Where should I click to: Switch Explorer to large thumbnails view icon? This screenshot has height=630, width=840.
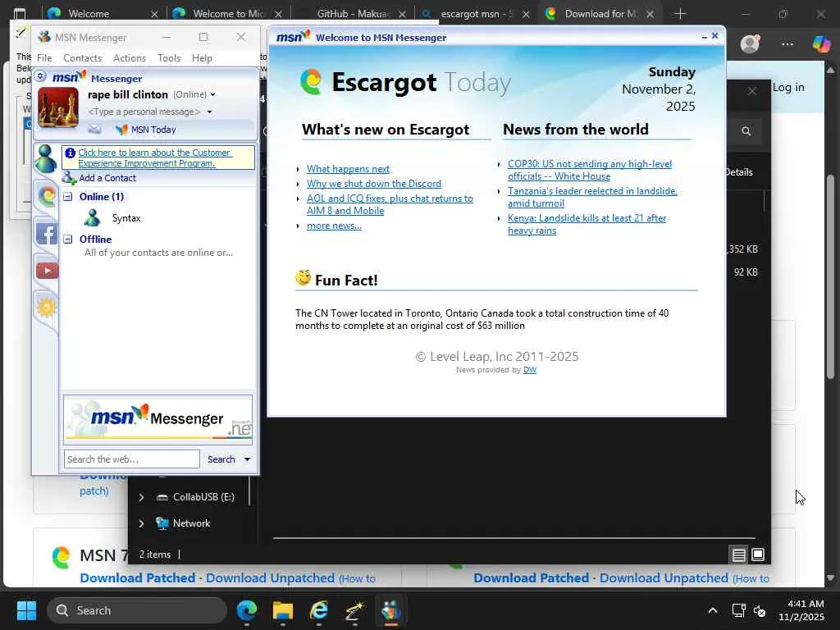point(757,555)
